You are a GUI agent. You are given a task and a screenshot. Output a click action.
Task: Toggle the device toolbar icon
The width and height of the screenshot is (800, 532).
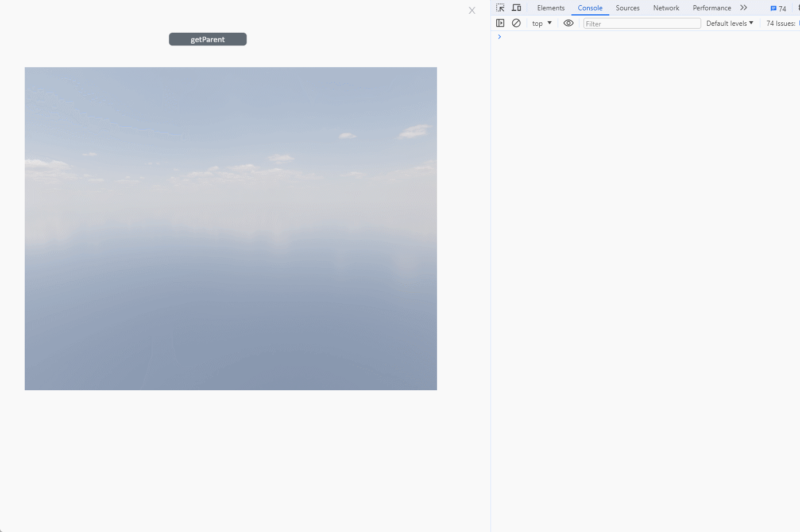click(516, 8)
